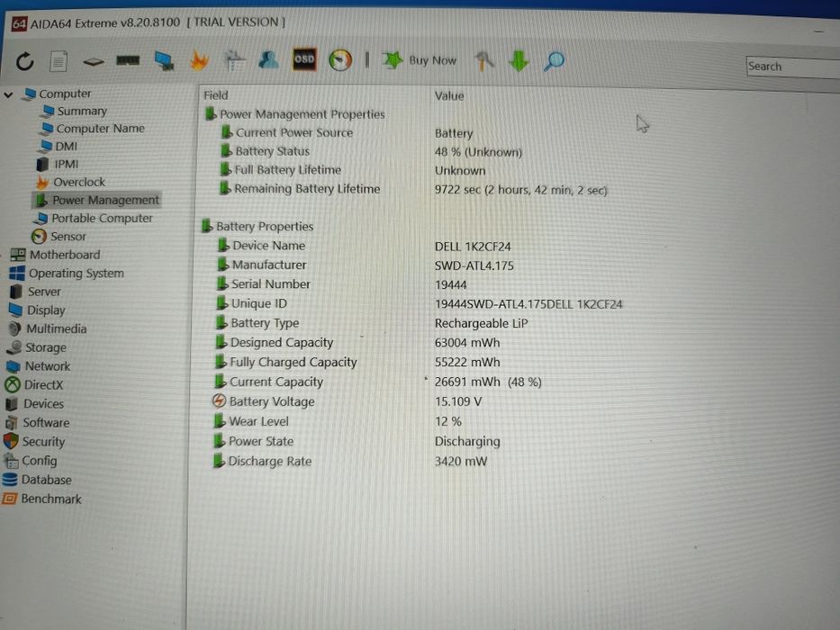Open the Benchmark category
Image resolution: width=840 pixels, height=630 pixels.
(41, 499)
